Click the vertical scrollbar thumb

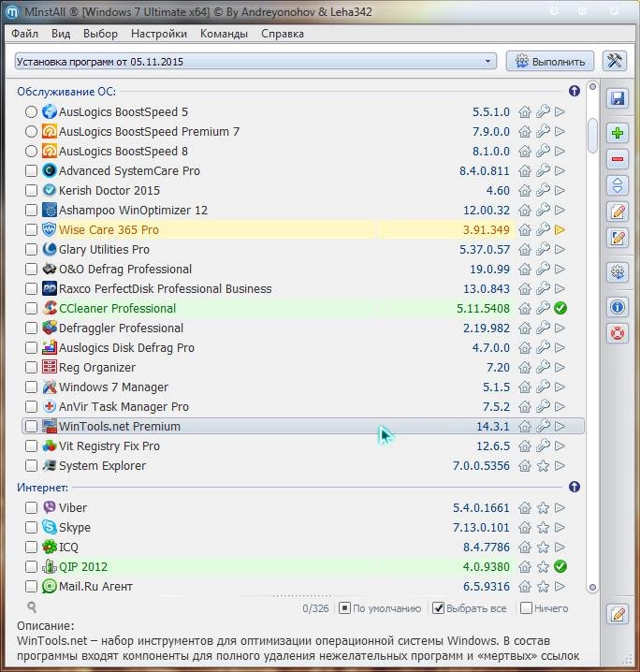tap(592, 136)
